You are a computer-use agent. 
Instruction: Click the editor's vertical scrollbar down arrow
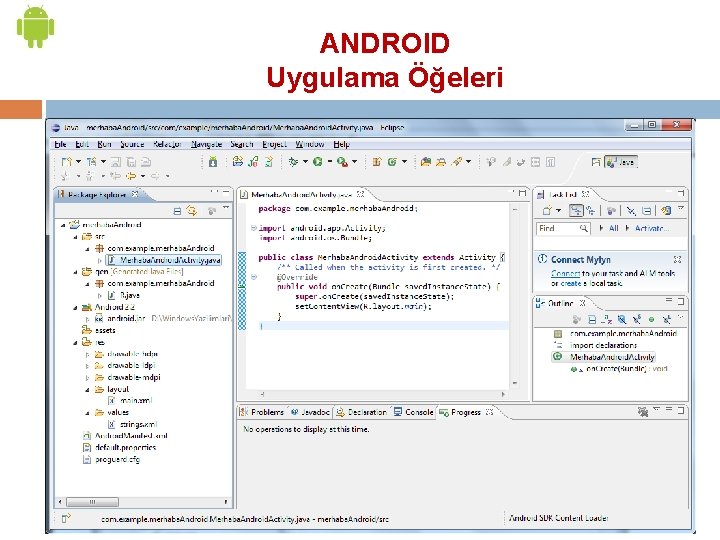tap(515, 383)
